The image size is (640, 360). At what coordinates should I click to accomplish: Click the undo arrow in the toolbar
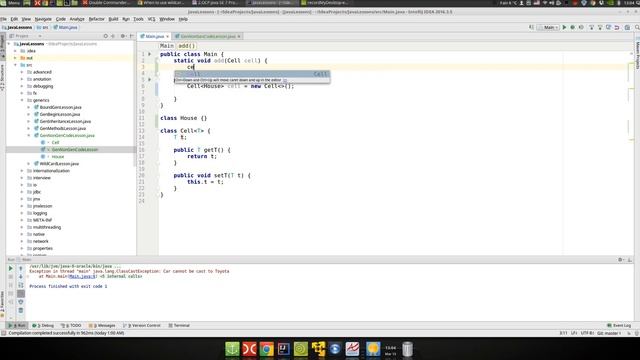click(x=617, y=27)
